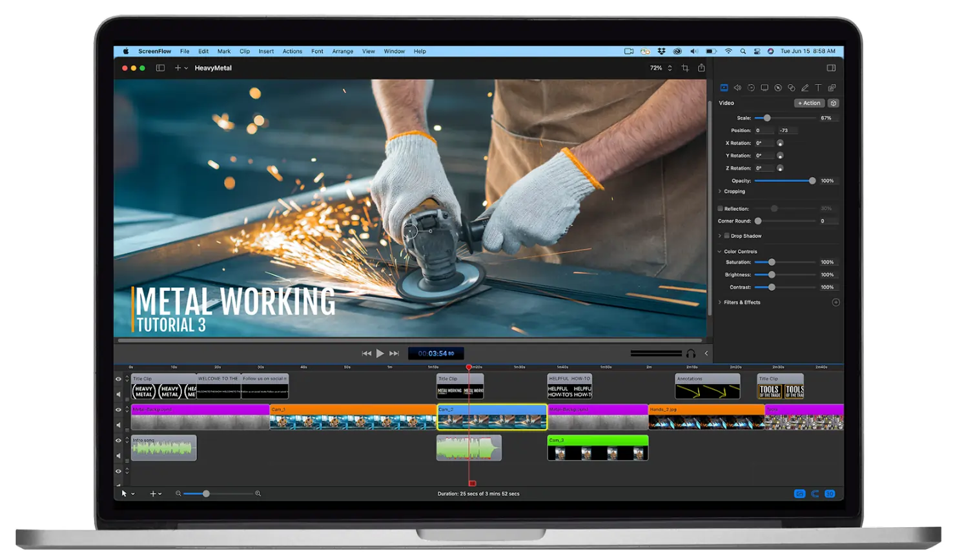This screenshot has width=953, height=560.
Task: Expand the Cropping section
Action: [x=721, y=191]
